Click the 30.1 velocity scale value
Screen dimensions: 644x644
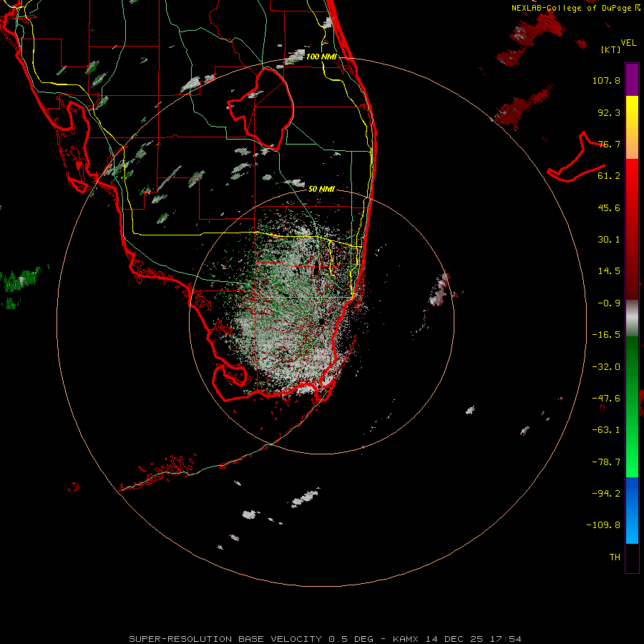(x=609, y=240)
